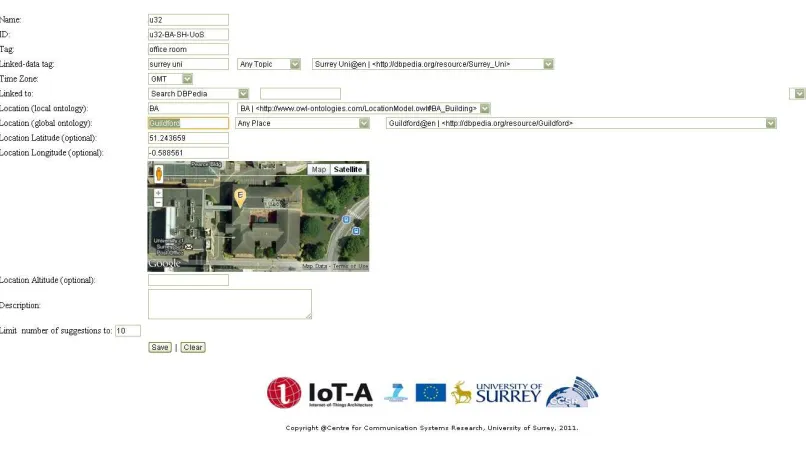Save the form
Screen dimensions: 806x458
(x=160, y=347)
